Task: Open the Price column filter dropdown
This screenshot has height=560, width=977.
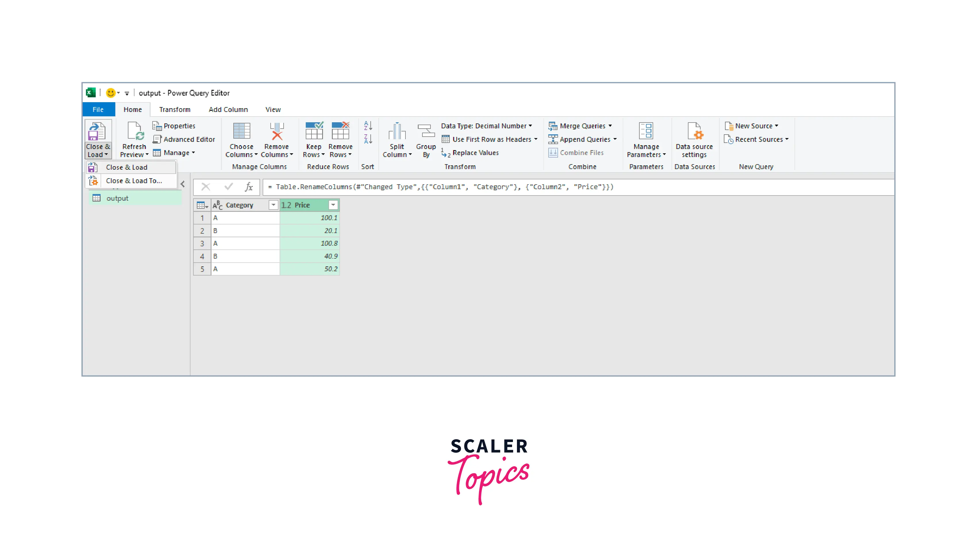Action: pyautogui.click(x=333, y=205)
